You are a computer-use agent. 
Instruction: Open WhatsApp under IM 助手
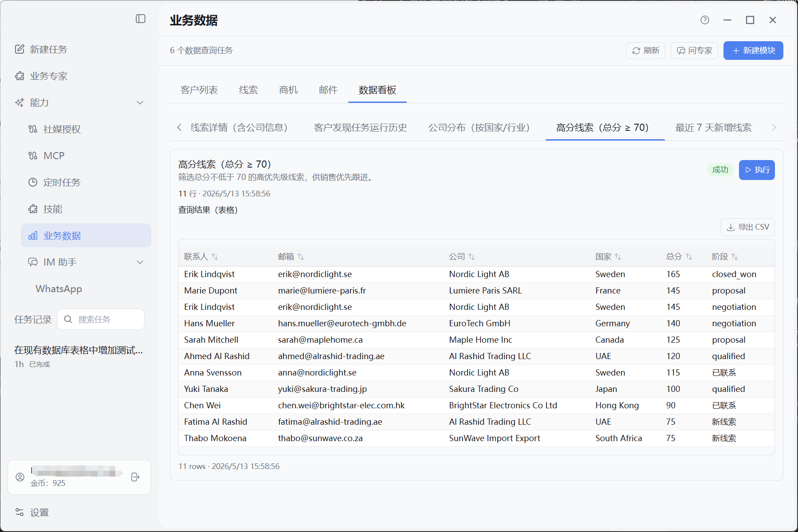pos(59,289)
